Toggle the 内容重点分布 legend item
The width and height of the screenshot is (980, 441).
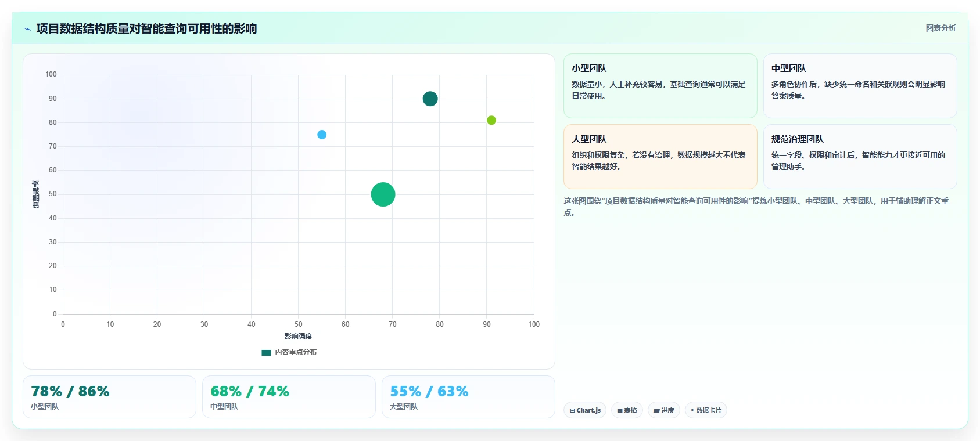(289, 352)
